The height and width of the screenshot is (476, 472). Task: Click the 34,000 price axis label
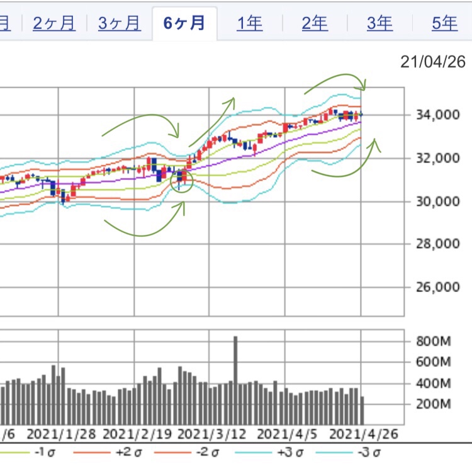pyautogui.click(x=438, y=115)
